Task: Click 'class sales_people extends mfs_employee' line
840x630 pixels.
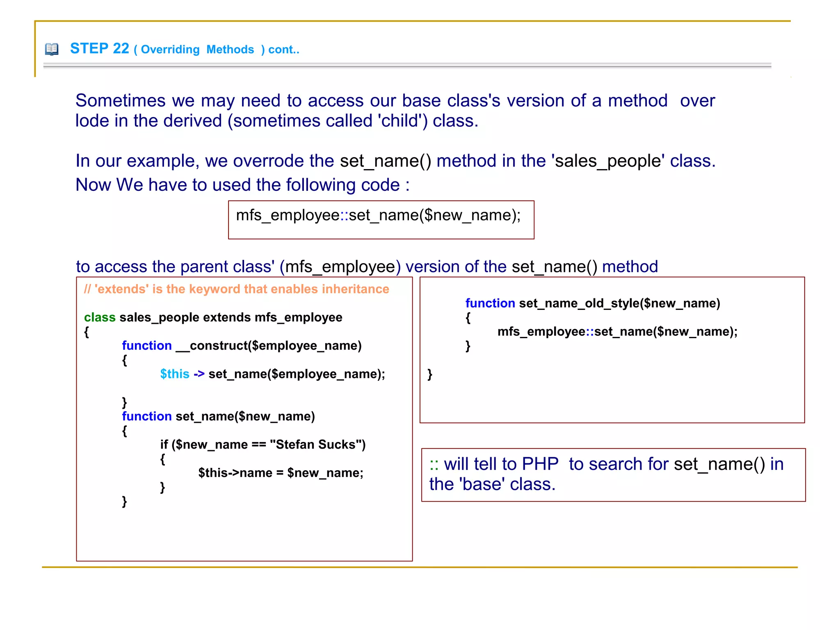Action: tap(213, 317)
